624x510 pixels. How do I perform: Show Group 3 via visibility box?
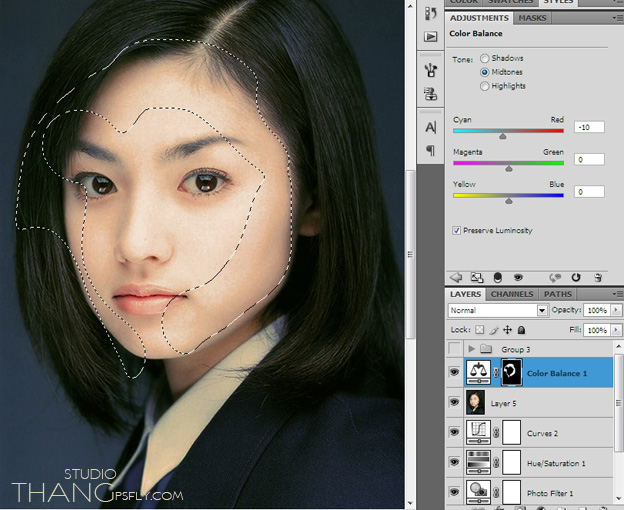(454, 349)
